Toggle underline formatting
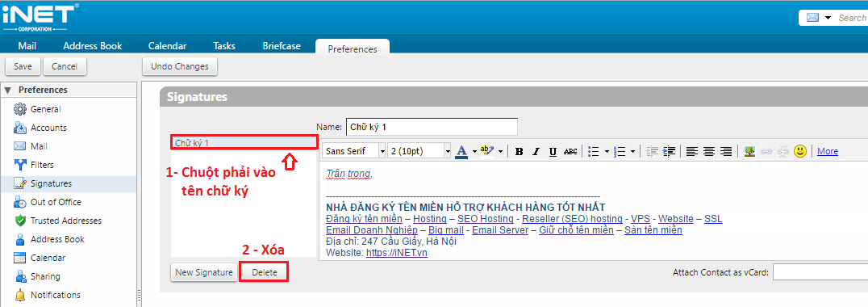The image size is (868, 307). click(x=553, y=151)
